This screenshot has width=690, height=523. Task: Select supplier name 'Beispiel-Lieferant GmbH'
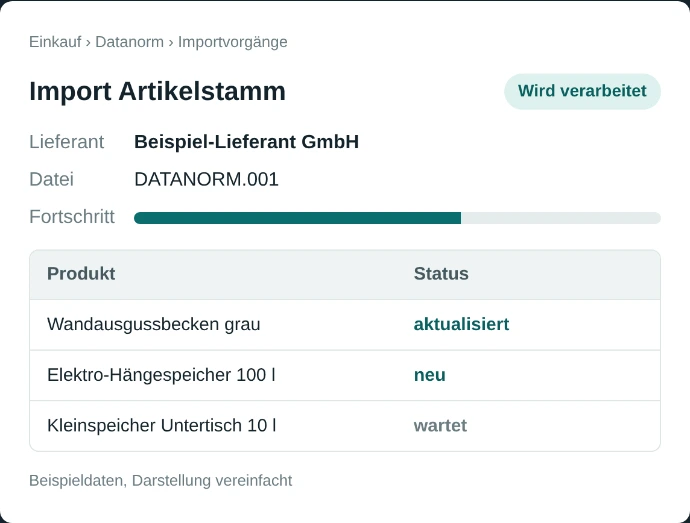tap(246, 142)
